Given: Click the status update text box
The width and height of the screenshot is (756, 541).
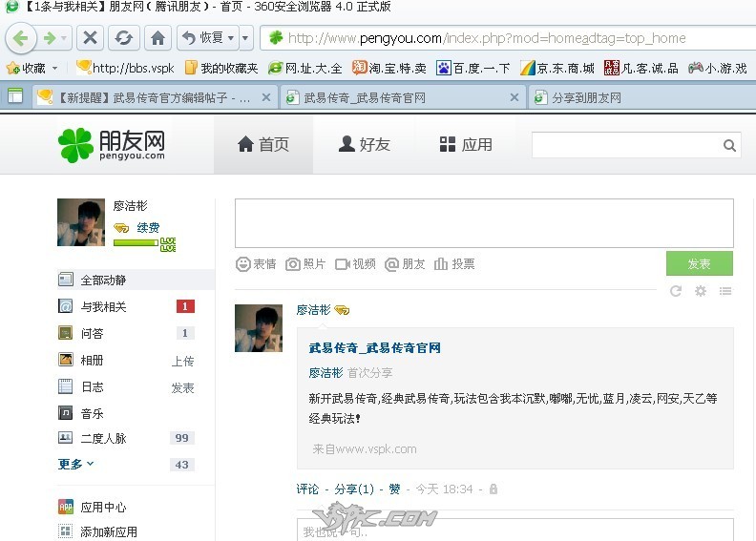Looking at the screenshot, I should coord(484,223).
